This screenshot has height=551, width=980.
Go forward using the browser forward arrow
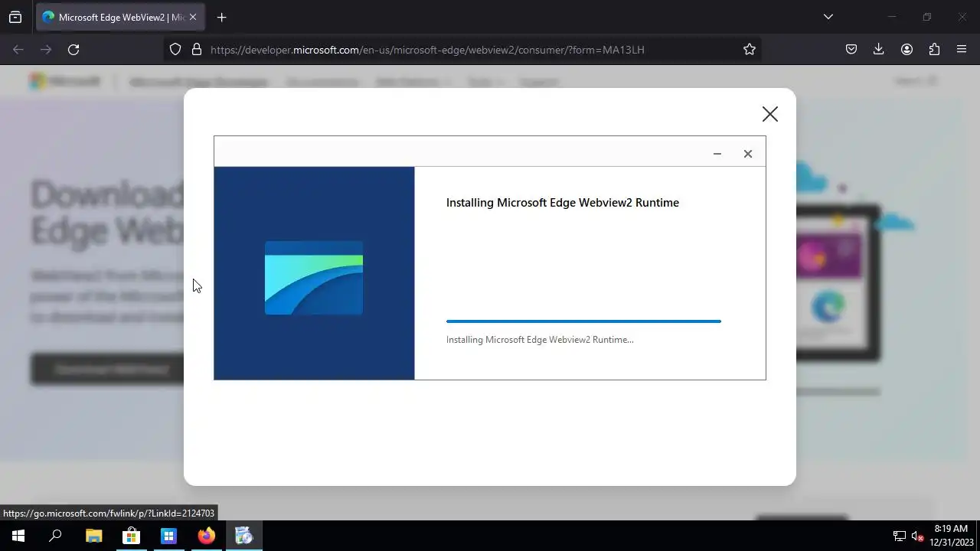(x=46, y=50)
